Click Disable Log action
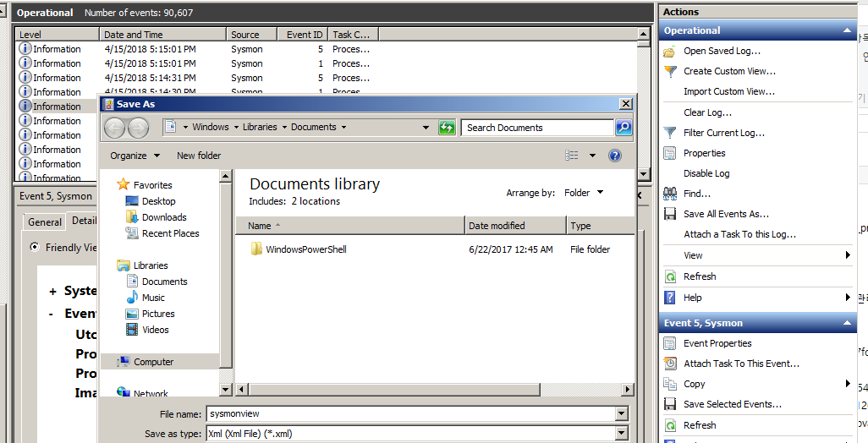The width and height of the screenshot is (868, 443). tap(706, 173)
